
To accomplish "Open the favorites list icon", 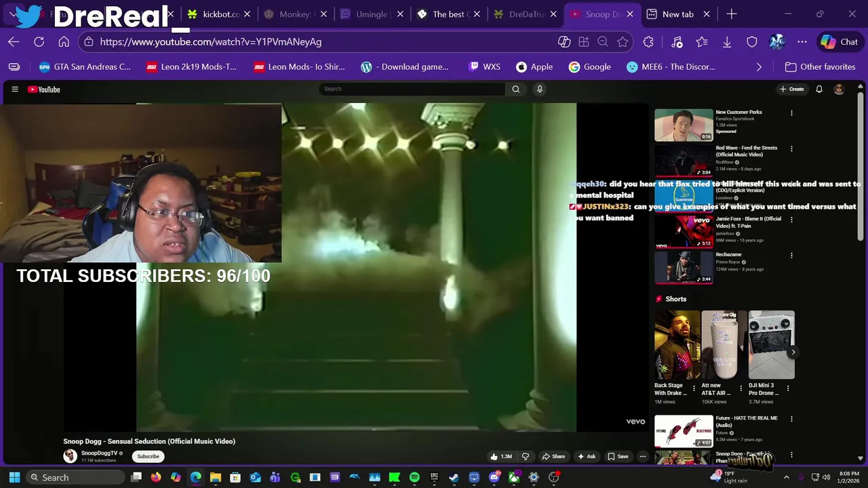I will [x=702, y=42].
